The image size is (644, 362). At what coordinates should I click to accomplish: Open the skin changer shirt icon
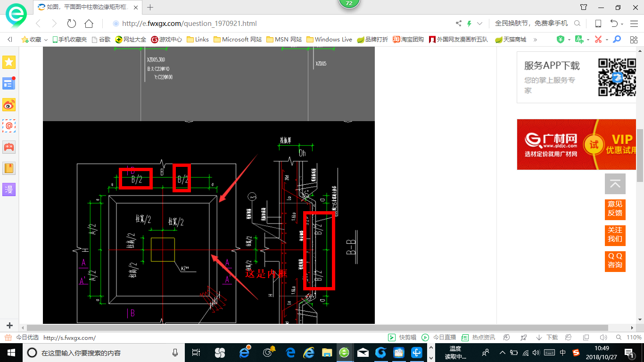point(584,7)
